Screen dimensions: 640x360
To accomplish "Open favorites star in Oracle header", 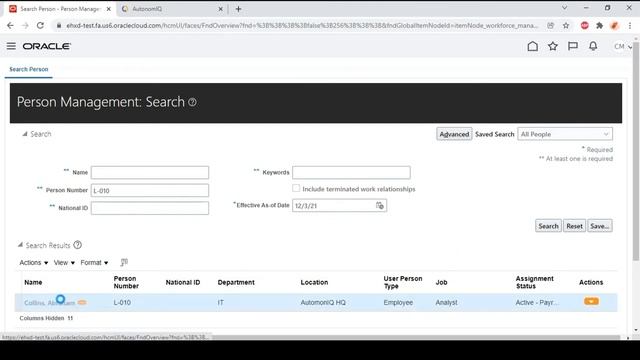I will (553, 46).
